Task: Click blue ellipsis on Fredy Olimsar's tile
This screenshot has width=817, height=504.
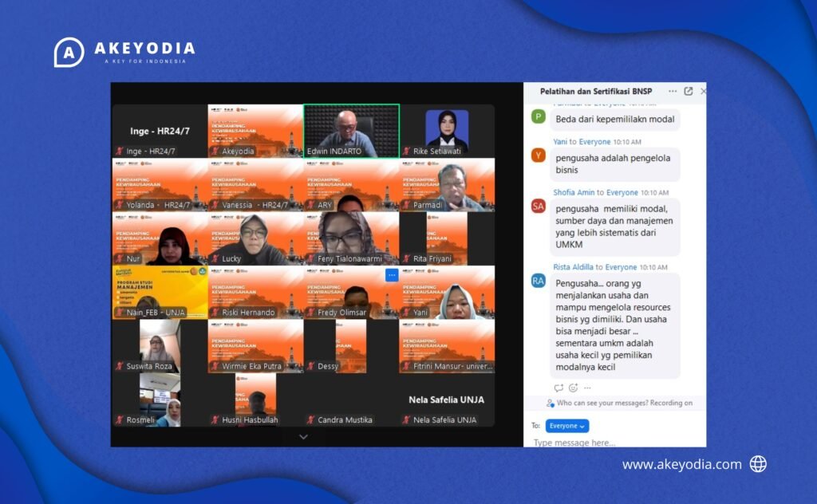Action: [x=392, y=275]
